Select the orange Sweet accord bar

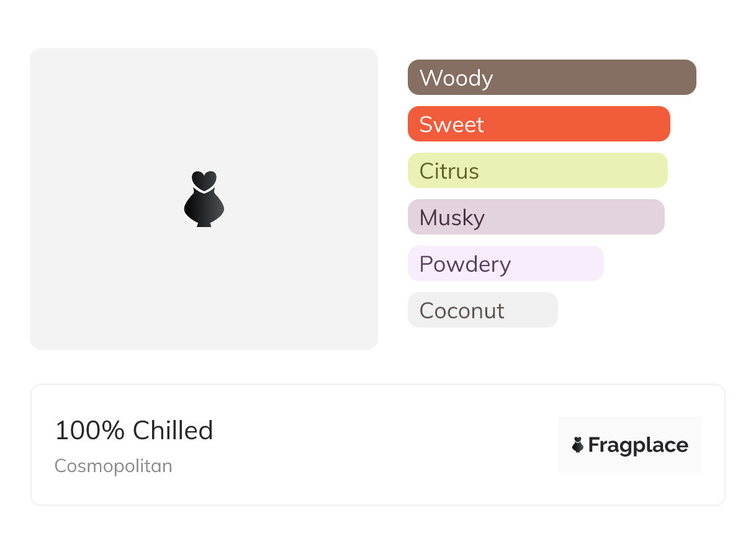[x=539, y=124]
